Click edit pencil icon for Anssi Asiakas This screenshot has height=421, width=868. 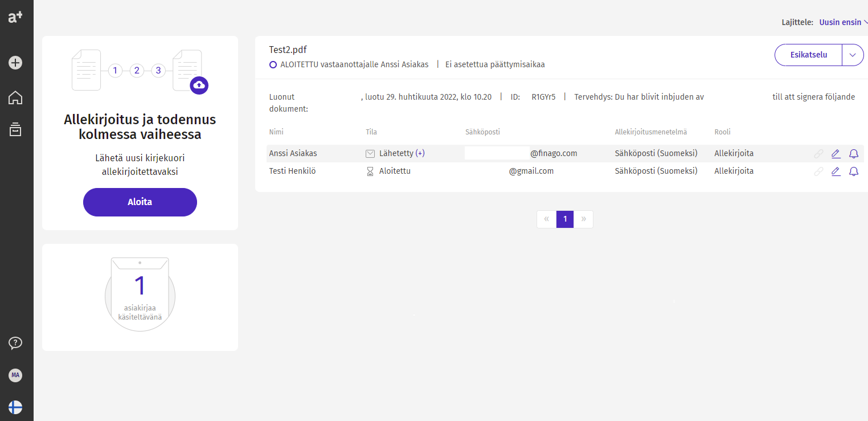click(x=836, y=154)
